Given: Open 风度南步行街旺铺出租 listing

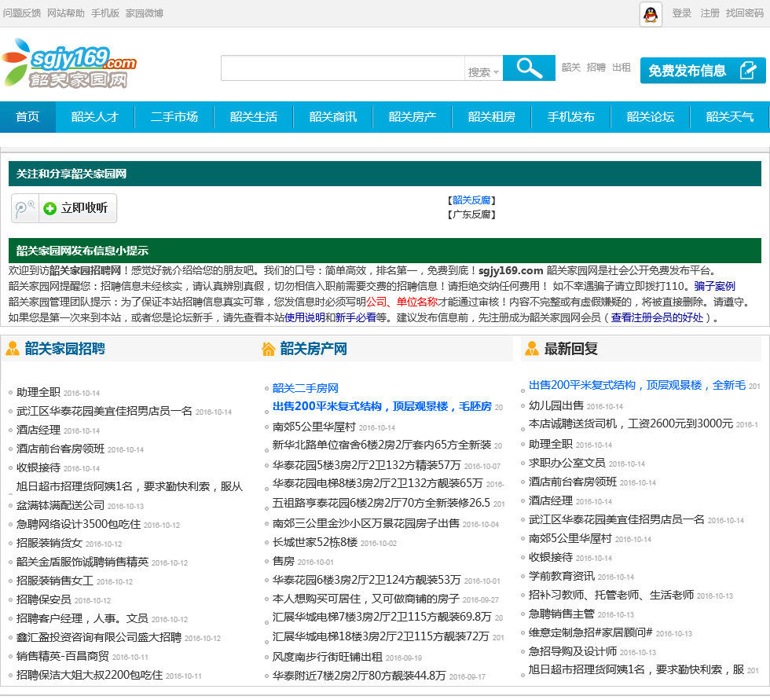Looking at the screenshot, I should pos(328,657).
